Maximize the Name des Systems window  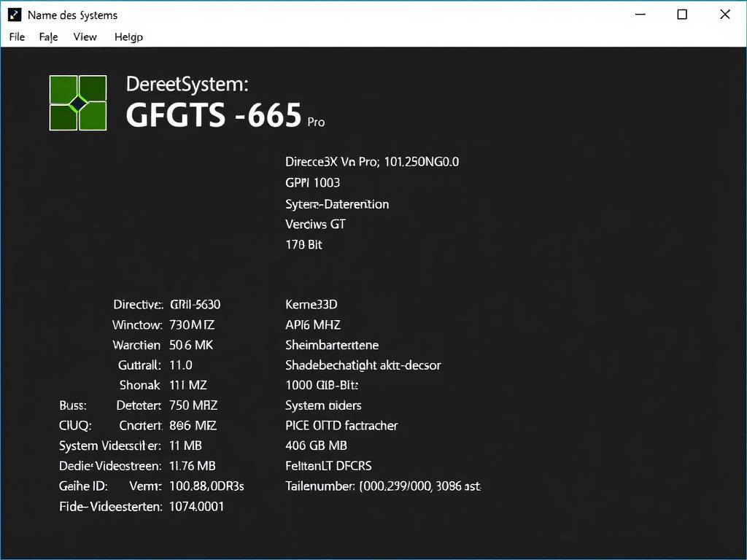(682, 15)
